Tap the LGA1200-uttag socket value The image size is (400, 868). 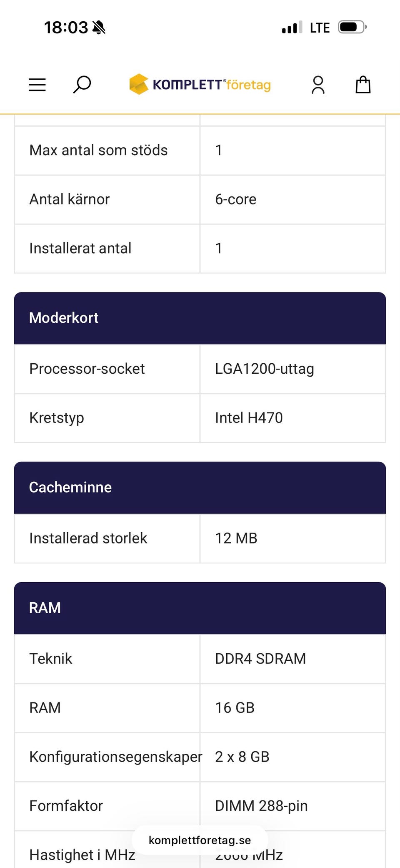265,369
